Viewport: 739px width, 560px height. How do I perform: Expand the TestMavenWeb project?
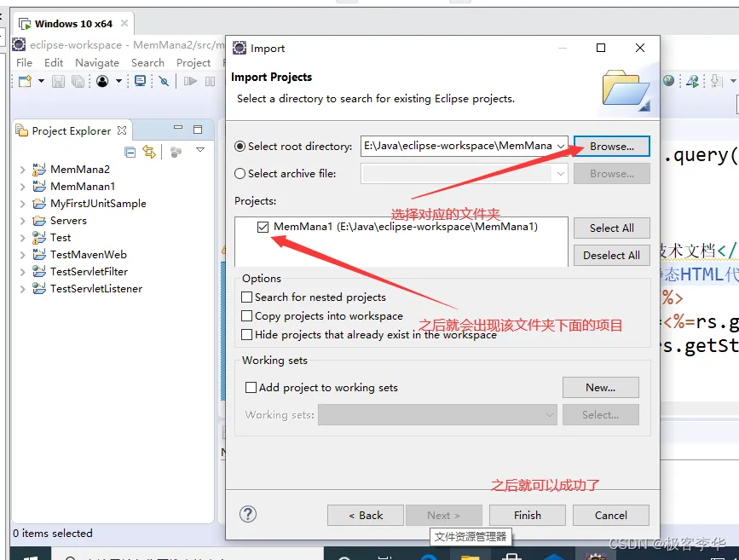tap(22, 255)
